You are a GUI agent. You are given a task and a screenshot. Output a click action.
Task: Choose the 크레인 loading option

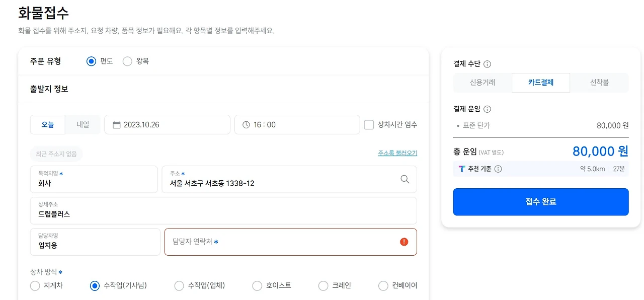(324, 286)
